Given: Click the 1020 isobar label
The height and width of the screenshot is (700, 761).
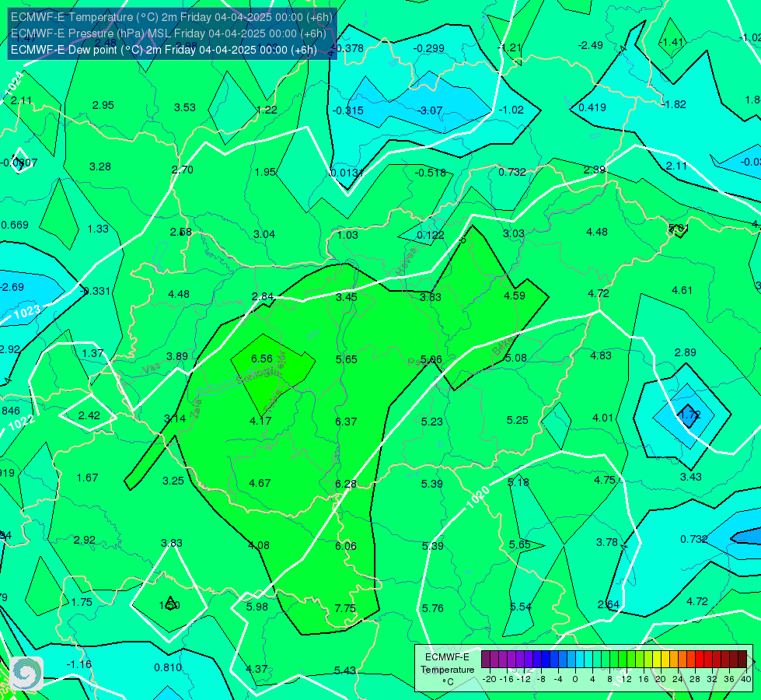Looking at the screenshot, I should pos(478,498).
